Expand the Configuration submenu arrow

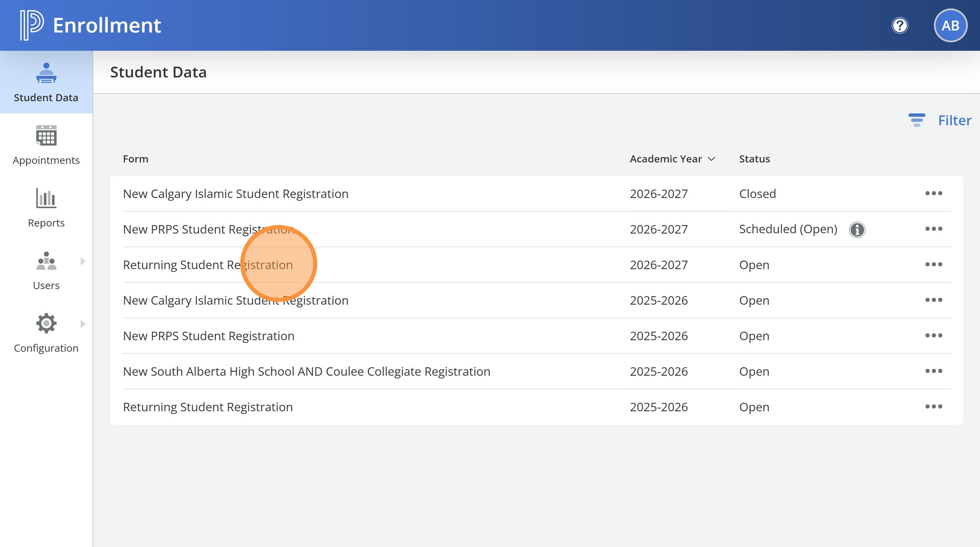pyautogui.click(x=83, y=324)
